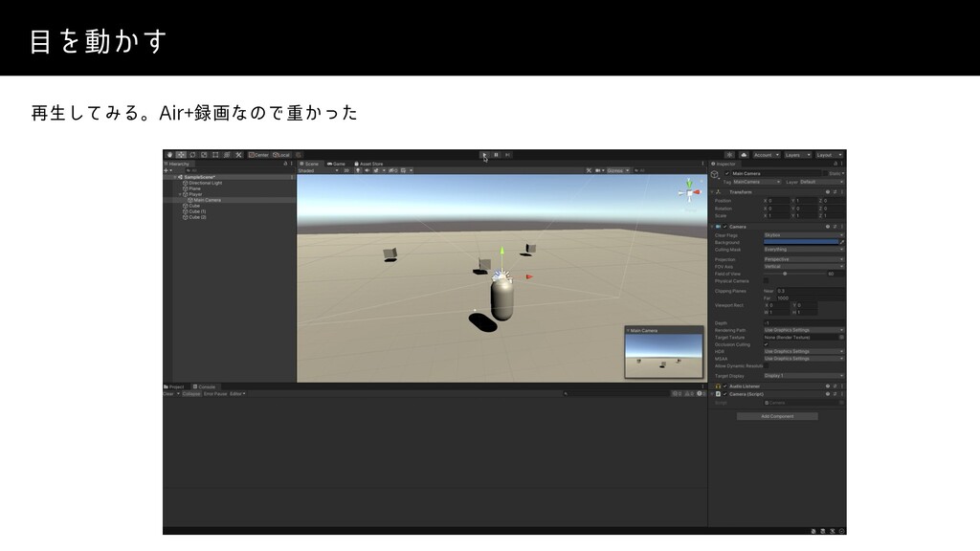Open the Layout dropdown

(x=829, y=155)
